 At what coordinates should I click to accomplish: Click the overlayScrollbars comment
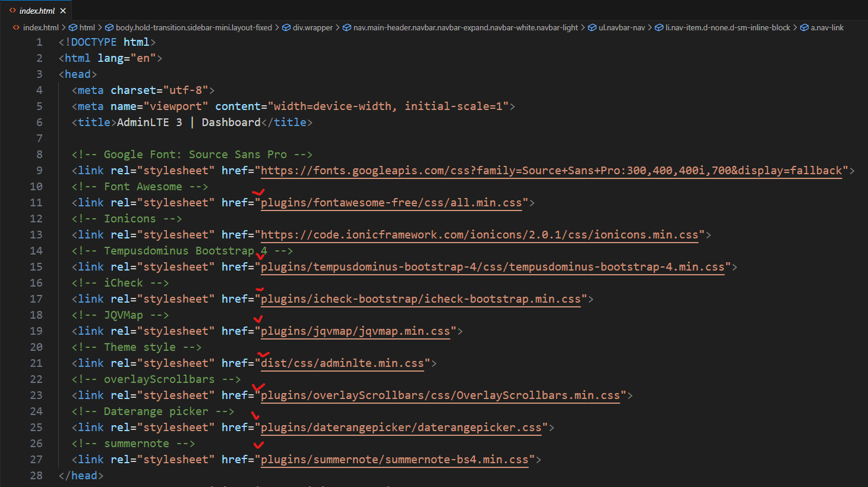click(x=156, y=379)
